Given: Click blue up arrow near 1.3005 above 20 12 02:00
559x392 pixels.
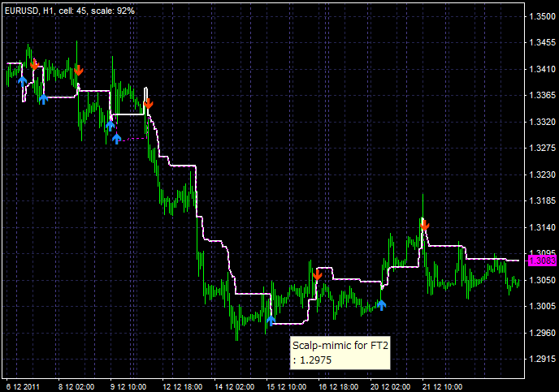Looking at the screenshot, I should 381,305.
